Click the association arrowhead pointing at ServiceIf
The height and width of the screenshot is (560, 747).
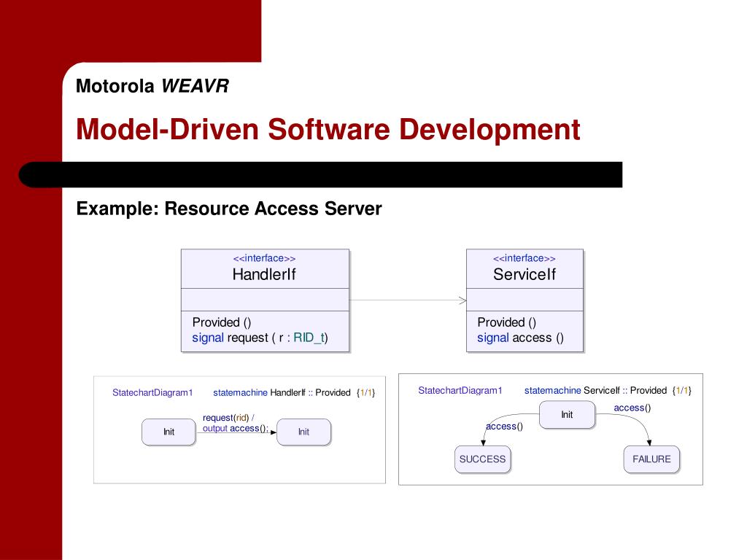point(462,300)
